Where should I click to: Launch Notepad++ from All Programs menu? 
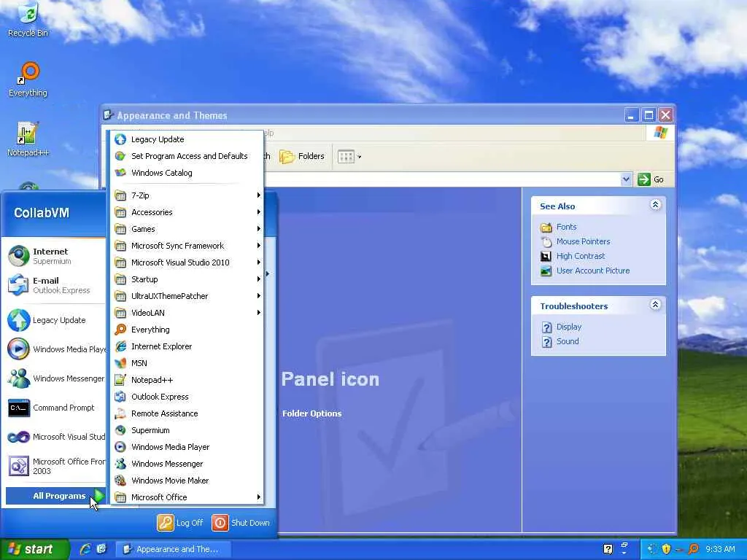187,379
